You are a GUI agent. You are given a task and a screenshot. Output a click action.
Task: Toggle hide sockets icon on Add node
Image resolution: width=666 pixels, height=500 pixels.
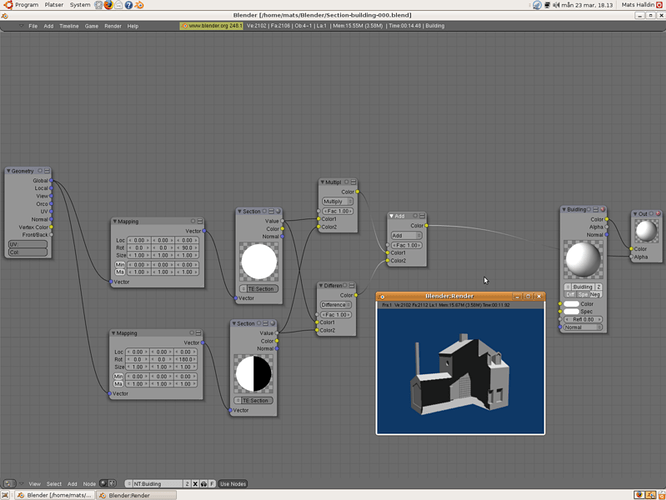[x=415, y=216]
